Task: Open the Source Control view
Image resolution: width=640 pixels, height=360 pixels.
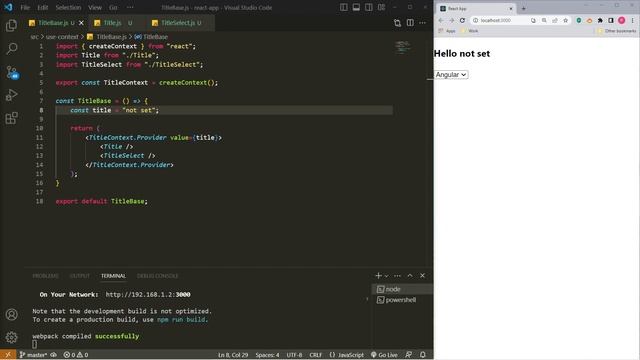Action: click(x=11, y=72)
